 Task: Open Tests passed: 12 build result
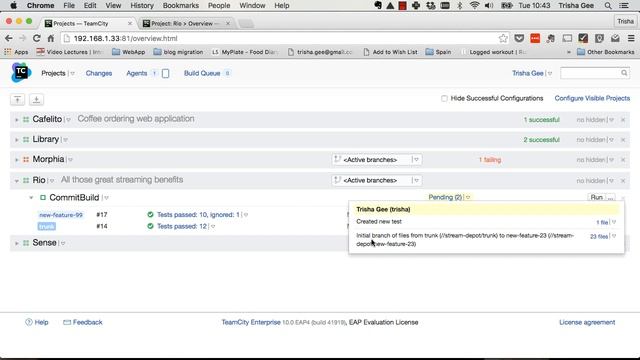182,226
